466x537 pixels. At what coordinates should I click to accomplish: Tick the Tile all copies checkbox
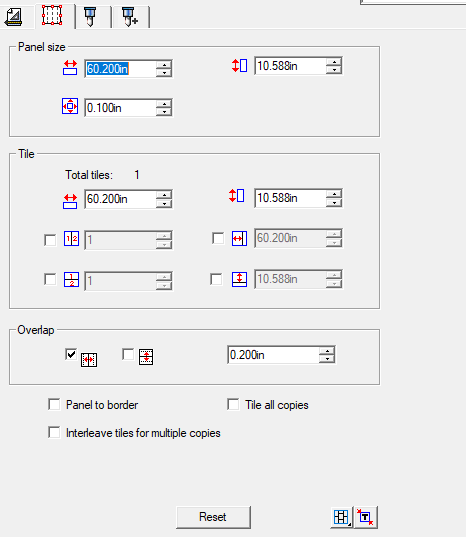coord(233,404)
